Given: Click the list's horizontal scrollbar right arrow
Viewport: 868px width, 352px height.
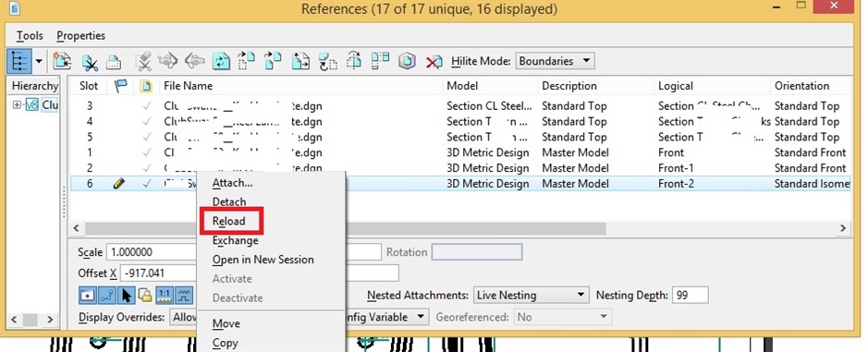Looking at the screenshot, I should pyautogui.click(x=843, y=227).
